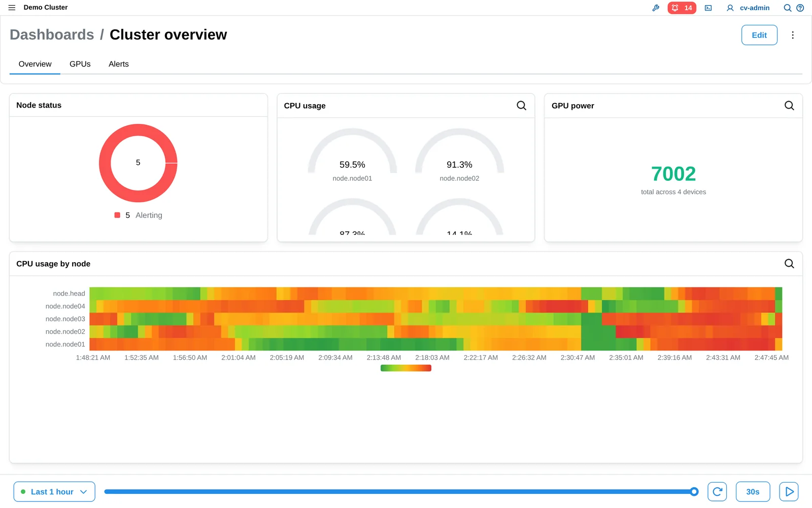812x508 pixels.
Task: Click the 2:30:47 AM axis label
Action: tap(578, 358)
